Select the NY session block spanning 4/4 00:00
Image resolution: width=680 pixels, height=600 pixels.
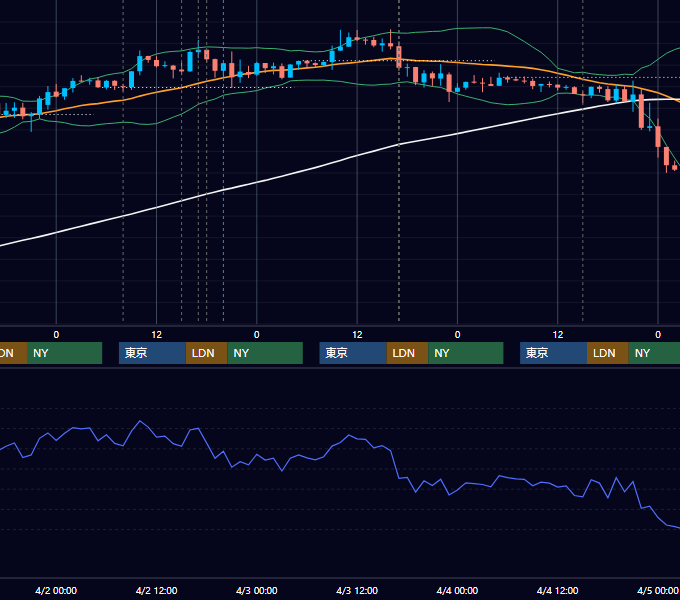click(x=466, y=353)
